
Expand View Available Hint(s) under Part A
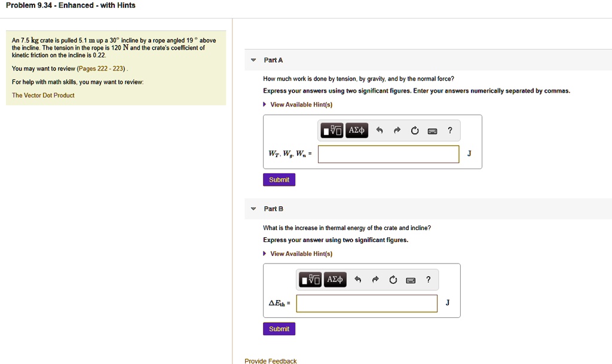298,105
